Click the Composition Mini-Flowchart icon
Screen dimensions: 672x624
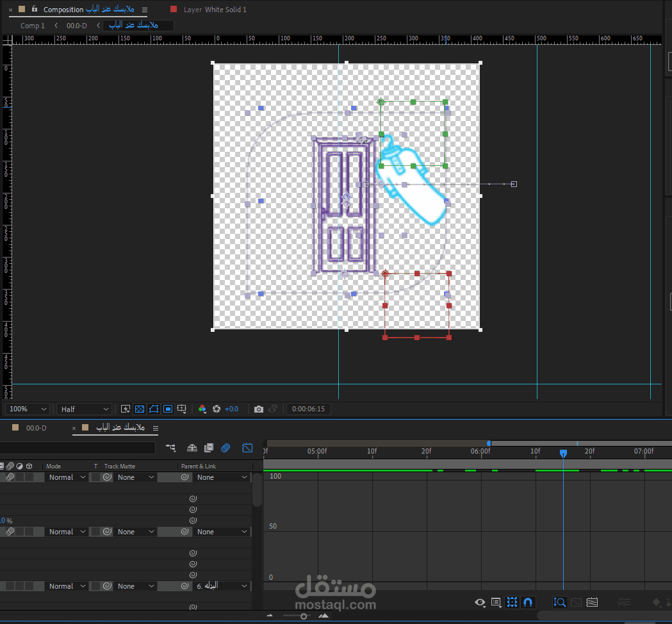pos(170,448)
